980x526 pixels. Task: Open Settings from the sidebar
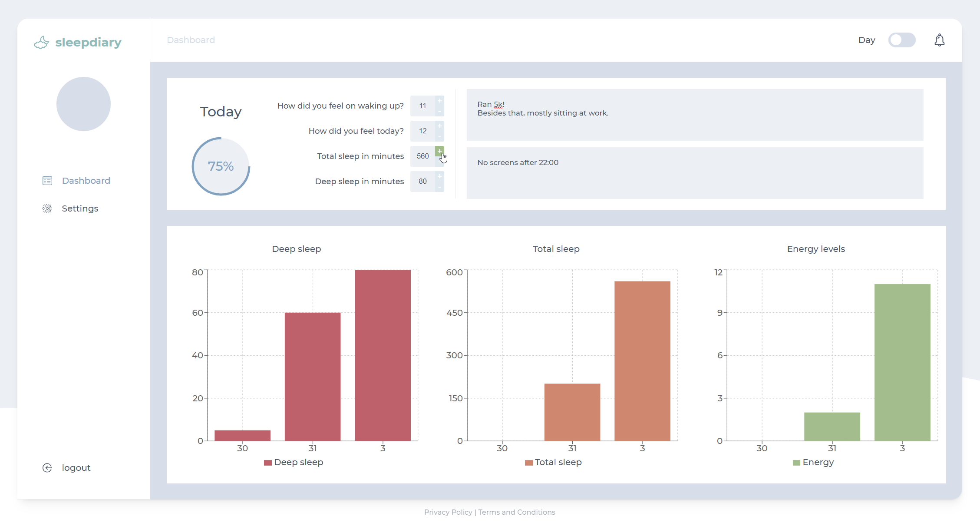pos(80,208)
